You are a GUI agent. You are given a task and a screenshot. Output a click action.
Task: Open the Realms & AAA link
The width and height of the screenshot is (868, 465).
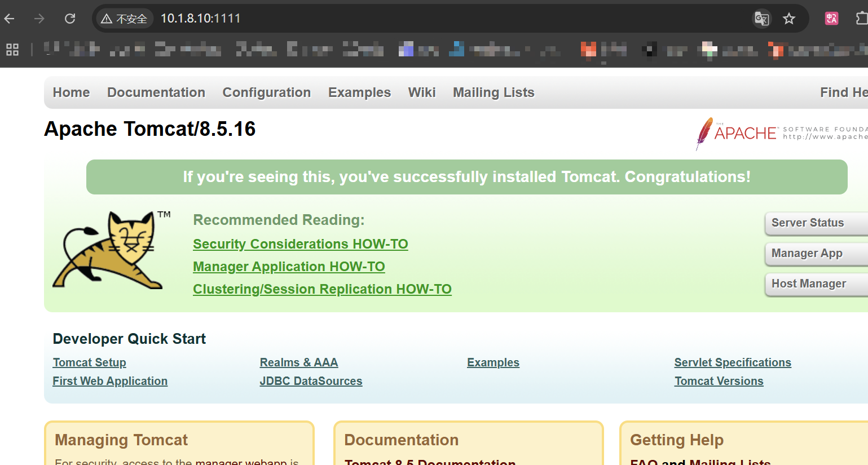click(x=299, y=362)
